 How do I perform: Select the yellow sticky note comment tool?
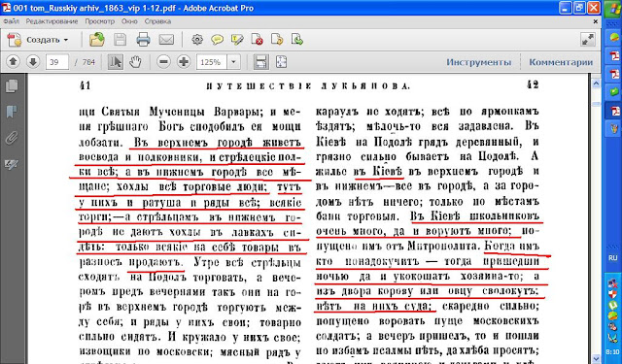coord(217,40)
